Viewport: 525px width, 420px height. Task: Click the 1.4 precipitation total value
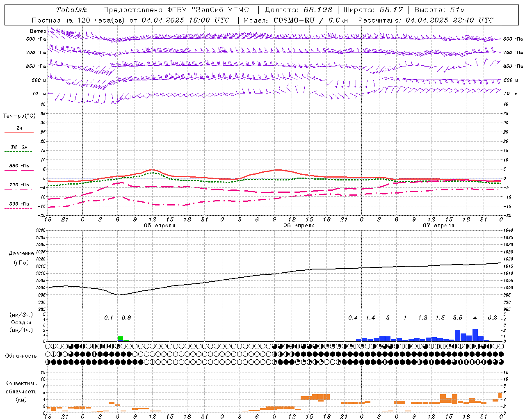point(370,317)
